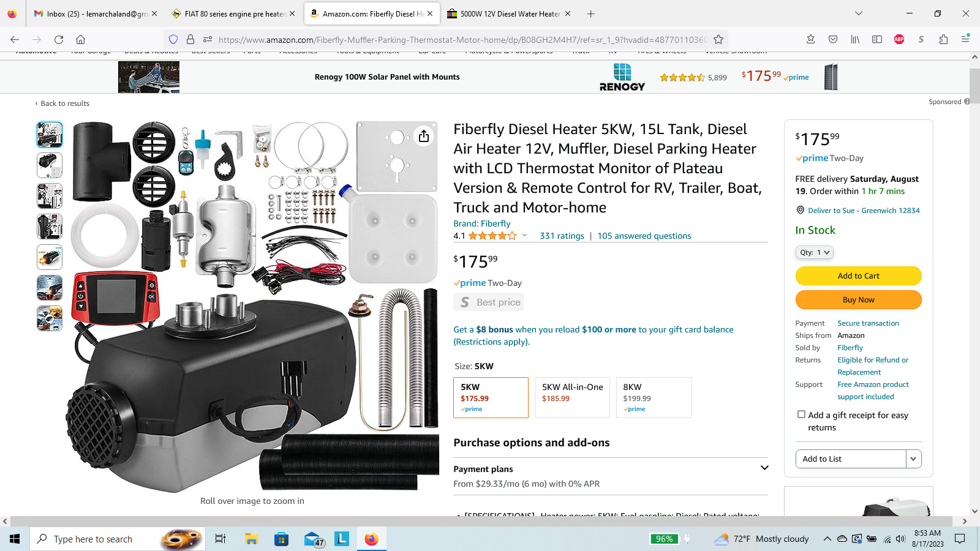Click the Add to Cart button

tap(858, 276)
